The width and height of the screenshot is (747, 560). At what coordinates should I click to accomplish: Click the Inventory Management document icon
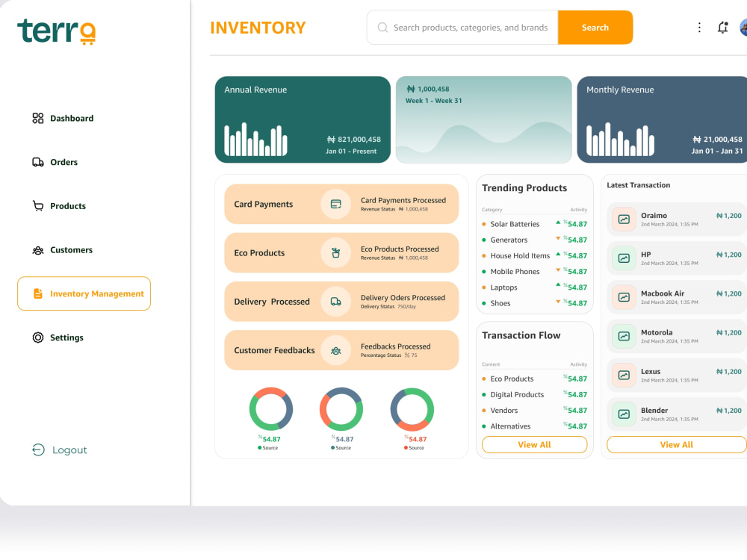37,293
